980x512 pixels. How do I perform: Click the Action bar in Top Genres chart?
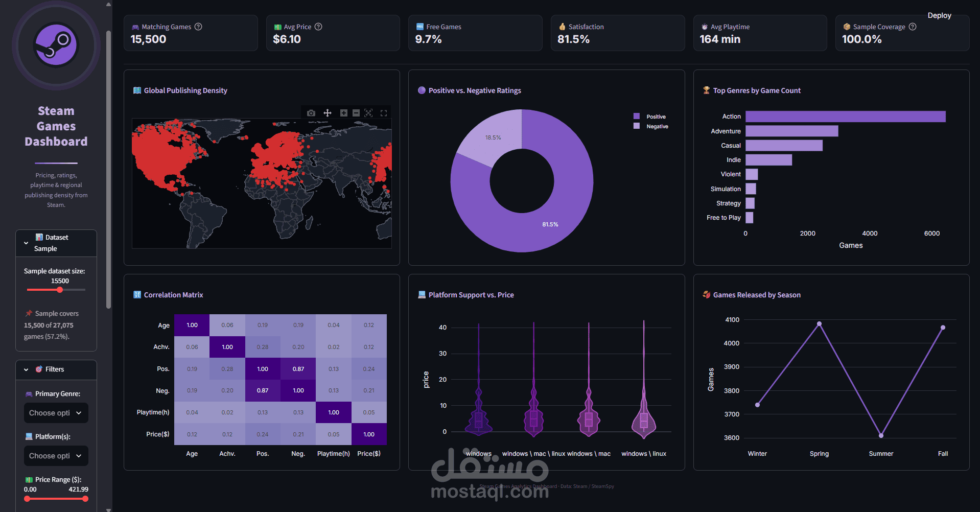click(846, 117)
